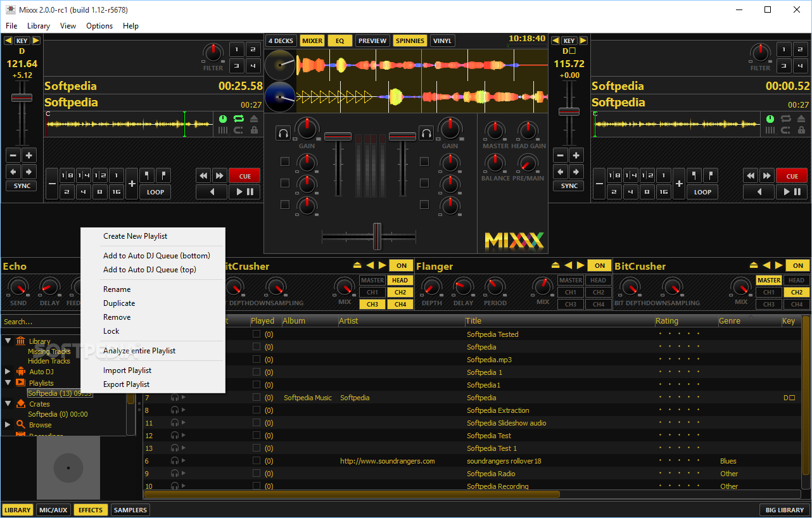Rewind the left deck track

click(x=203, y=176)
